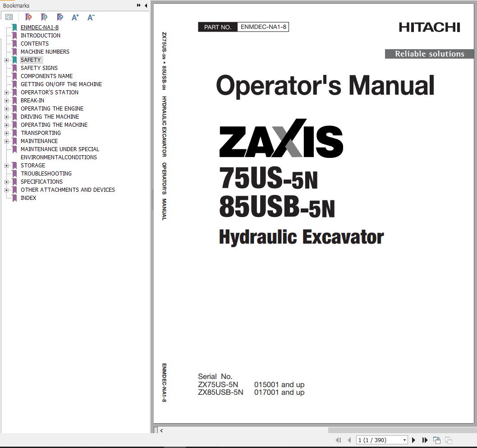Open the TROUBLESHOOTING bookmark
Screen dimensions: 477x448
point(46,174)
